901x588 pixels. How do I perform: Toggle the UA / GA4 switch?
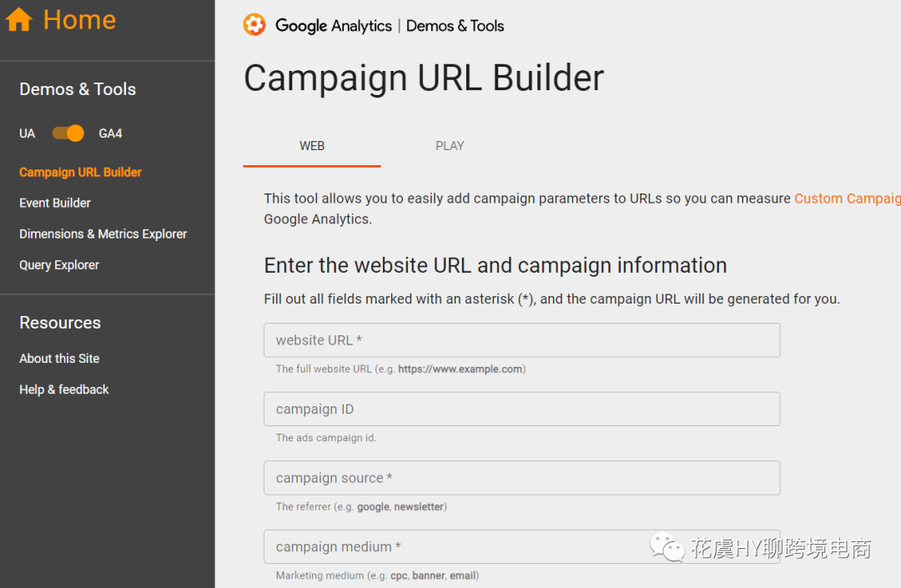(x=68, y=133)
